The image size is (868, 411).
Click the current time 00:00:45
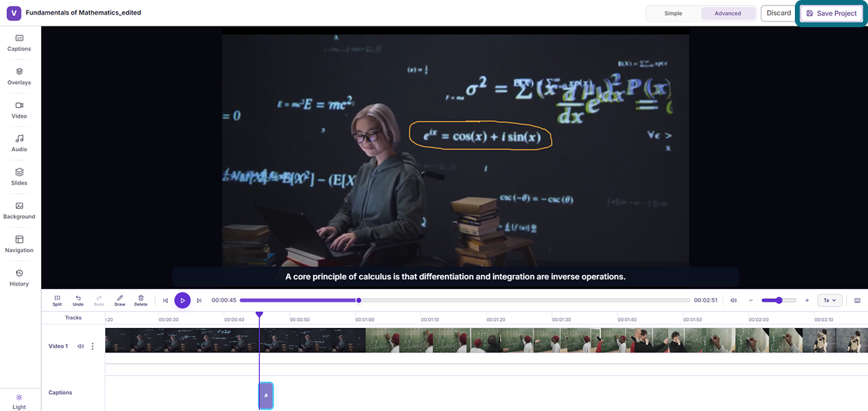(x=224, y=300)
